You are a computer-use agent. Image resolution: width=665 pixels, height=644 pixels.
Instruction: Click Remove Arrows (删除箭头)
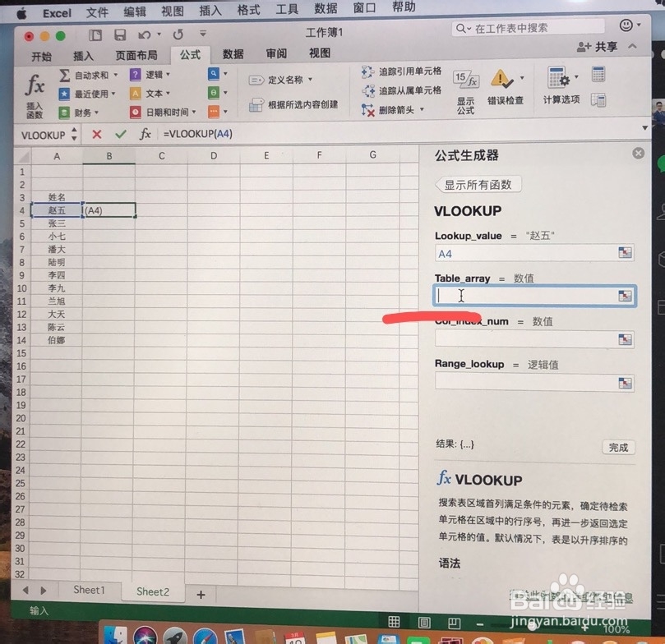coord(387,110)
